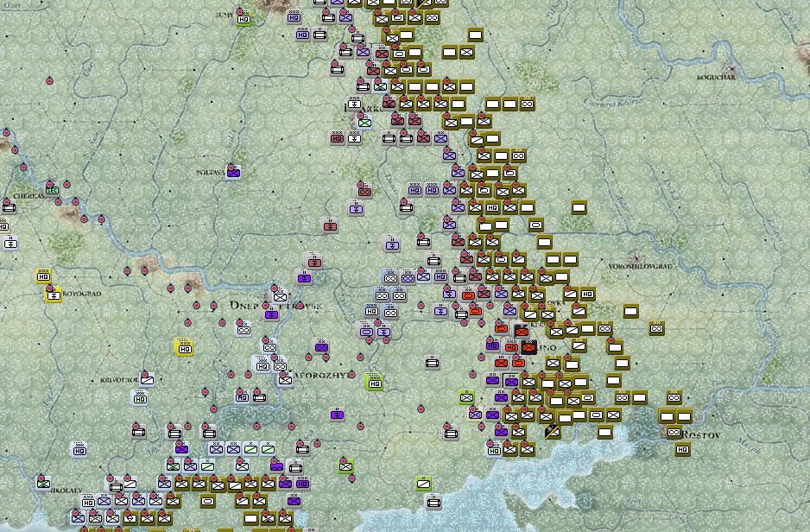Image resolution: width=810 pixels, height=532 pixels.
Task: Click the Boguchar town symbol on map
Action: point(731,67)
